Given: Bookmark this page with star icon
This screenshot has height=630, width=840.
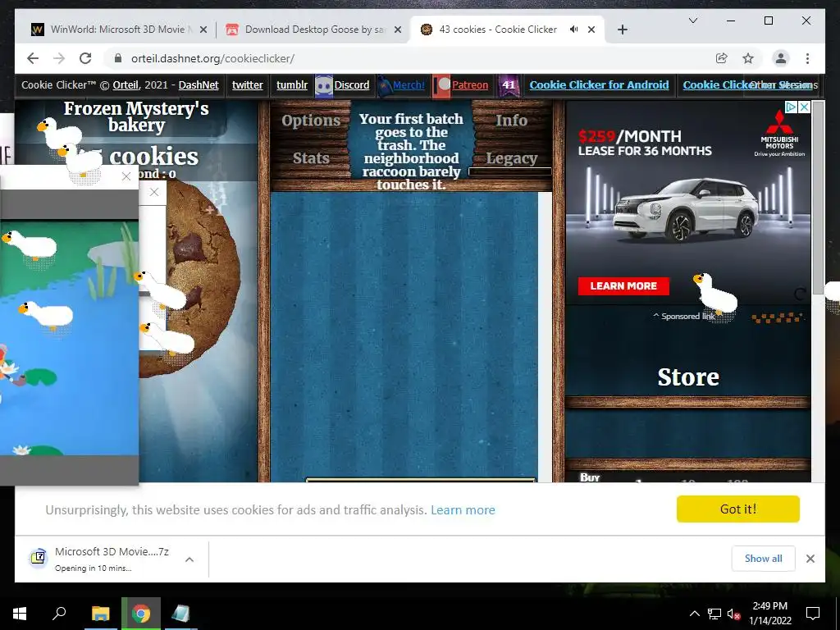Looking at the screenshot, I should (x=748, y=58).
